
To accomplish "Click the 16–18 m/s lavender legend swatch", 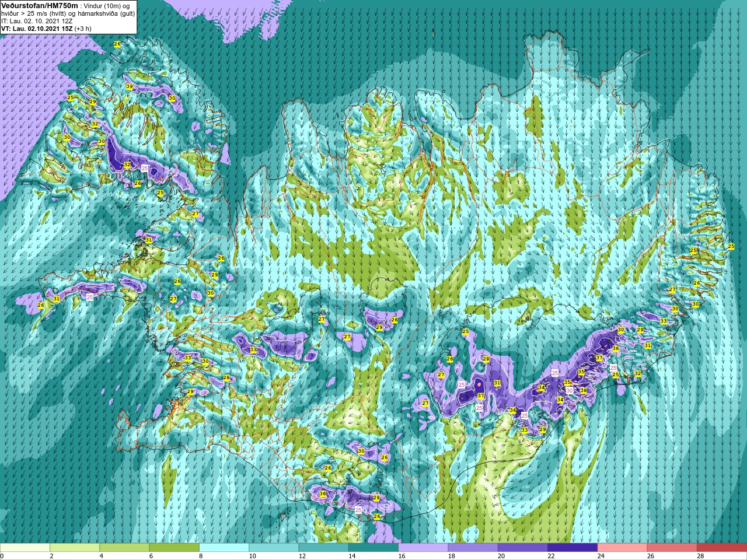I will pyautogui.click(x=423, y=548).
